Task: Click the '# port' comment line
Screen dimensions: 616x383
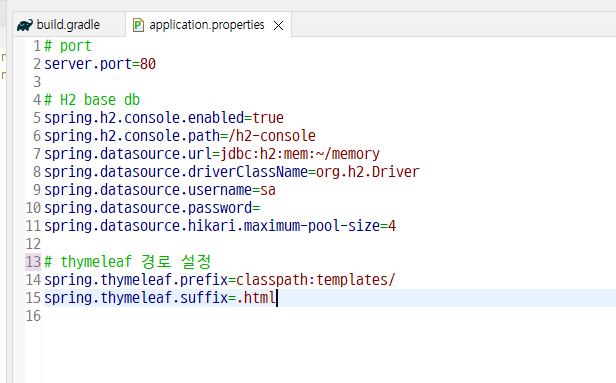Action: click(68, 46)
